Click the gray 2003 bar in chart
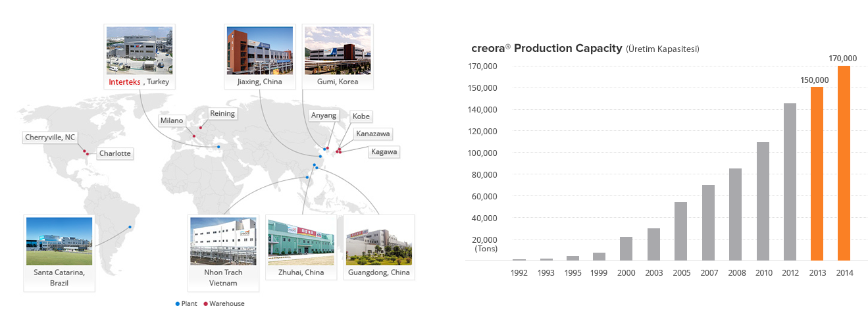The width and height of the screenshot is (868, 329). (653, 244)
